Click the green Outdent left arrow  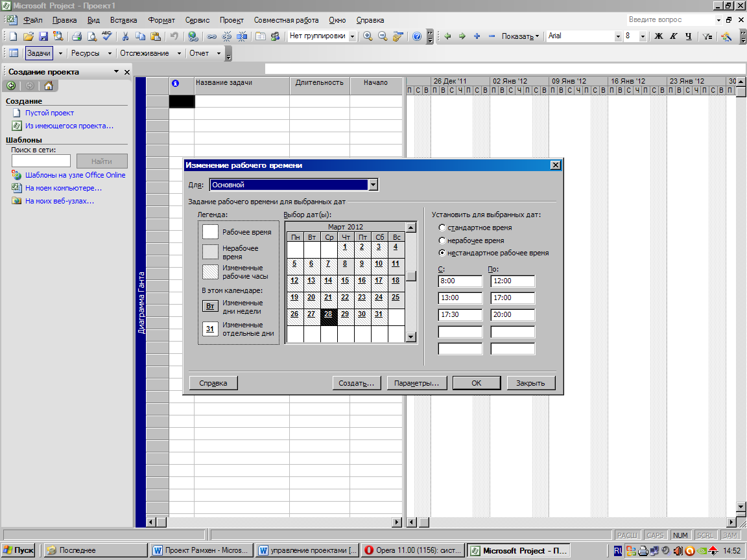click(447, 36)
